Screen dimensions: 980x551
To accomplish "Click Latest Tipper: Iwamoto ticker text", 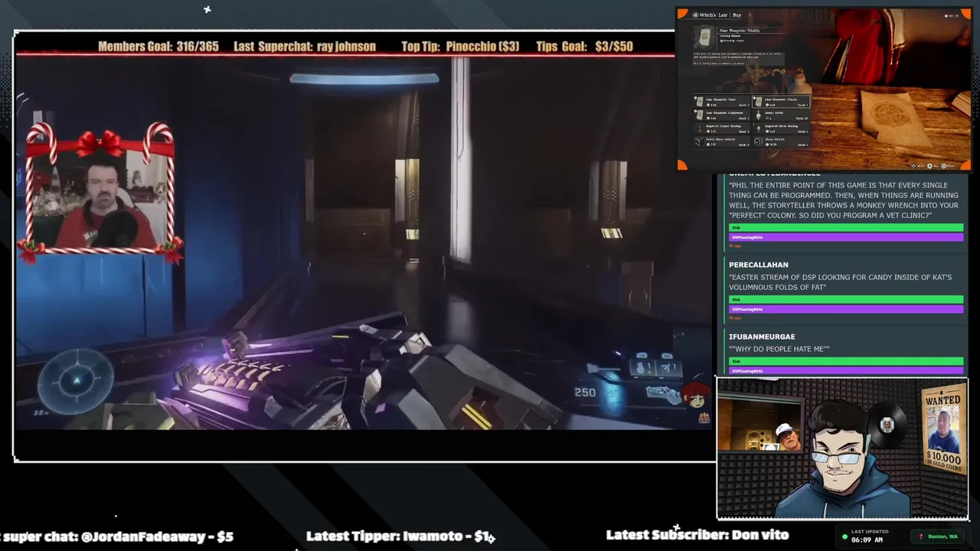I will click(x=397, y=536).
